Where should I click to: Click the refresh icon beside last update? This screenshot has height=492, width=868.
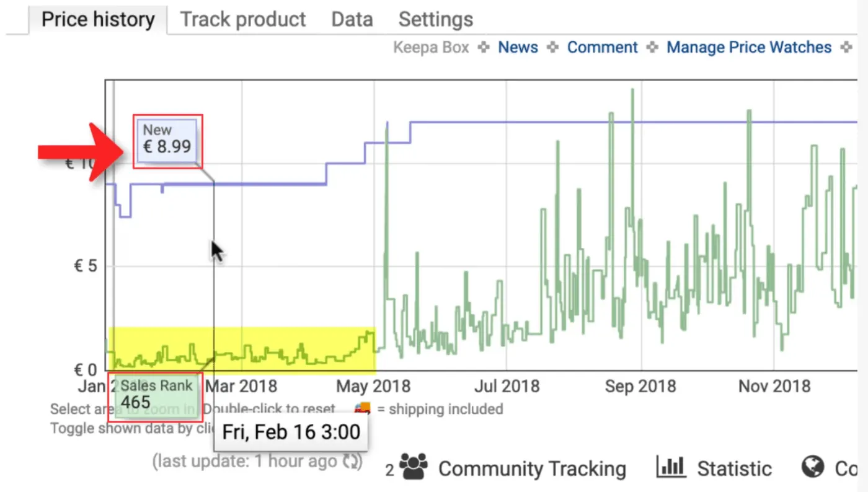[351, 461]
